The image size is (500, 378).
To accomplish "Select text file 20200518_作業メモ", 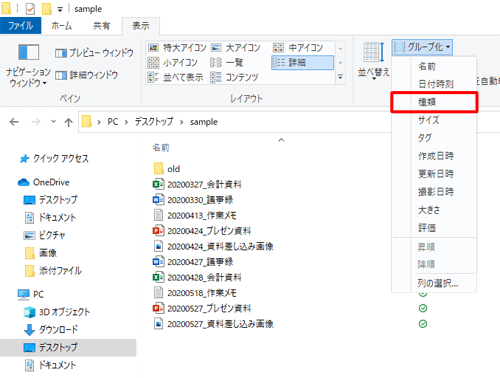I will click(195, 293).
